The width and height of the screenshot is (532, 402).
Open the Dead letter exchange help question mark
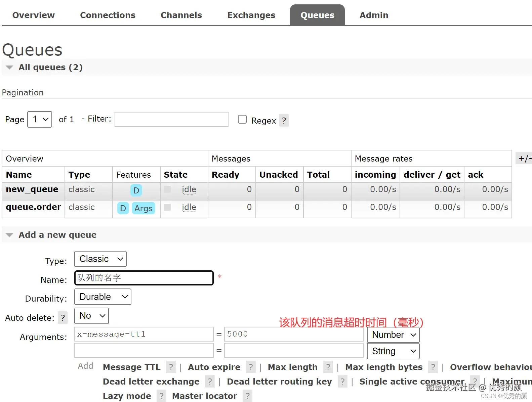pyautogui.click(x=210, y=382)
